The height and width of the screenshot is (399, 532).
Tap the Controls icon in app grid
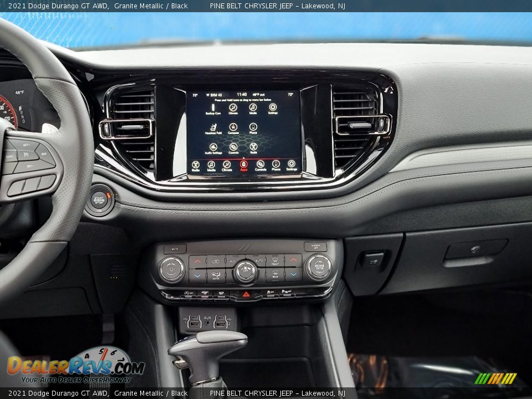[x=233, y=149]
